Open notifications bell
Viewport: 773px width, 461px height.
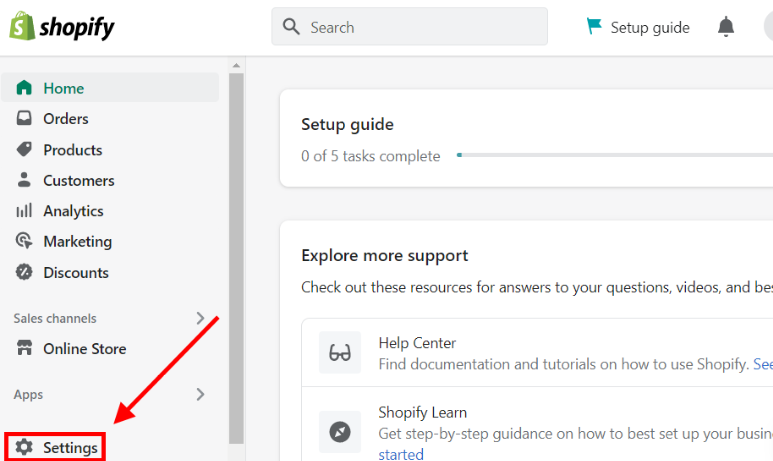point(726,27)
